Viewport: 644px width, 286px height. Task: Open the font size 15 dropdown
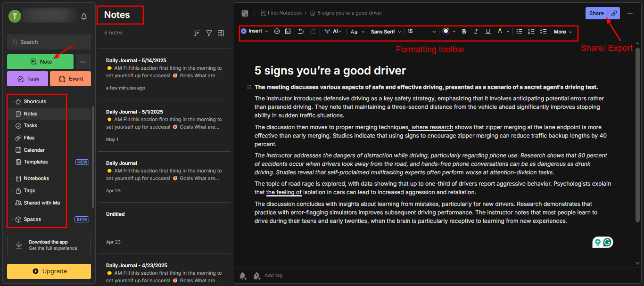[421, 32]
